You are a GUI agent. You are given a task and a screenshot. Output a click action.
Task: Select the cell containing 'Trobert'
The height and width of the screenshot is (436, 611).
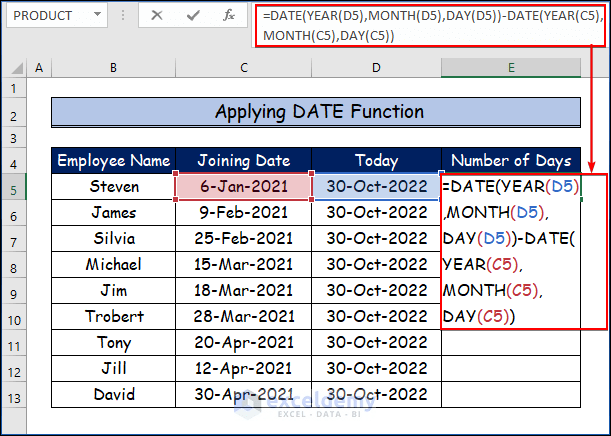coord(113,316)
